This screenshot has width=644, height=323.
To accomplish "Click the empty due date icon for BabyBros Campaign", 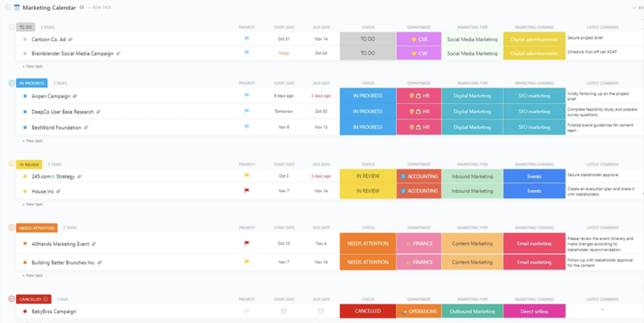I will coord(321,311).
